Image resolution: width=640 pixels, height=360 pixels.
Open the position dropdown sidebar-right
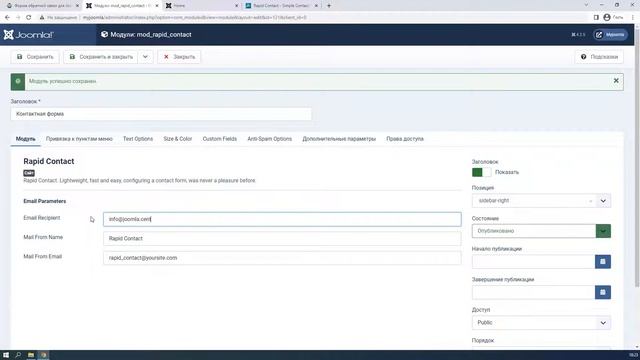[x=541, y=201]
